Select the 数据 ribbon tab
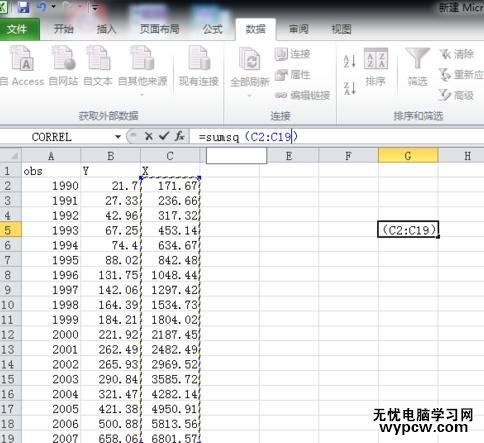 [255, 29]
